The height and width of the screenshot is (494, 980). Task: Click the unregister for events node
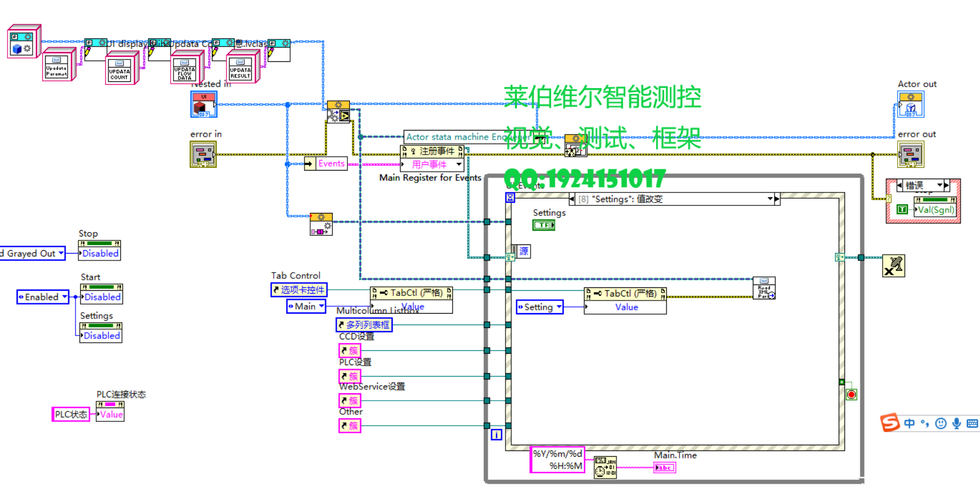point(894,266)
